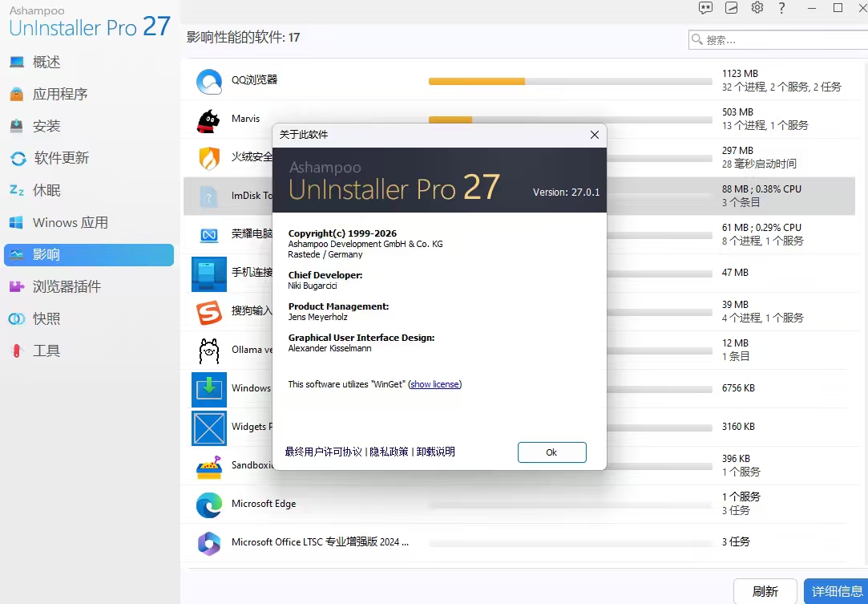Click the 概述 monitor icon in sidebar
The height and width of the screenshot is (604, 868).
point(17,62)
